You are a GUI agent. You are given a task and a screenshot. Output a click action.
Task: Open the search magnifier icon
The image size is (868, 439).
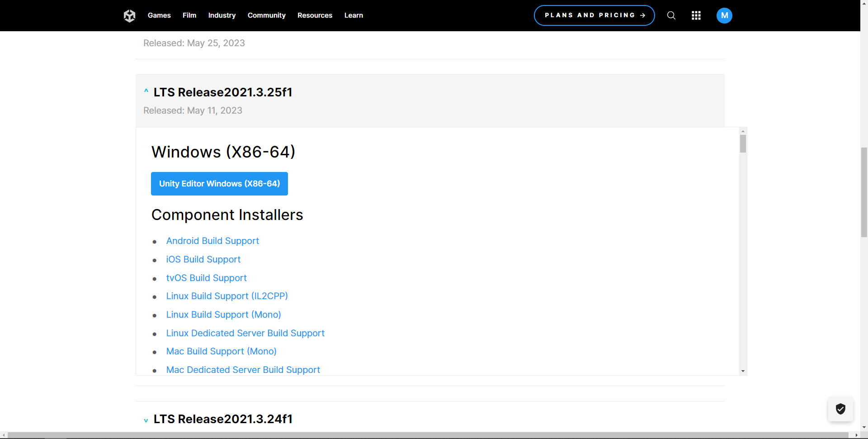[x=671, y=16]
